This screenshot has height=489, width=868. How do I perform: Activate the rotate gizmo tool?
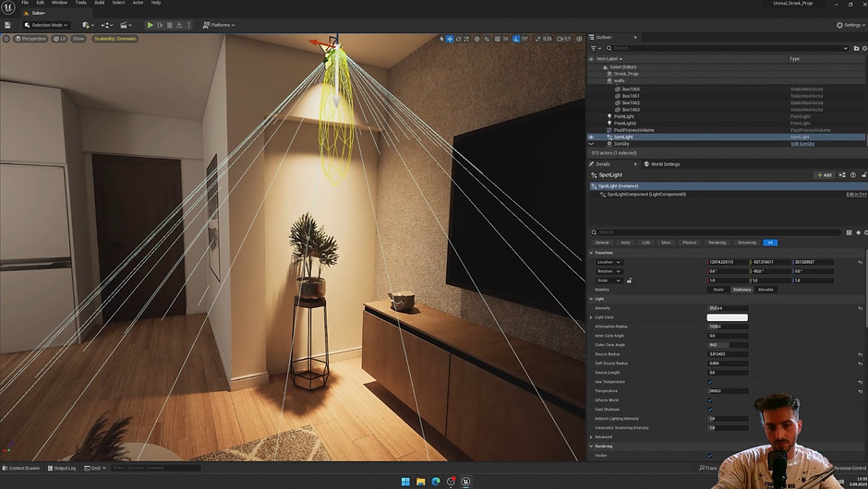[458, 39]
